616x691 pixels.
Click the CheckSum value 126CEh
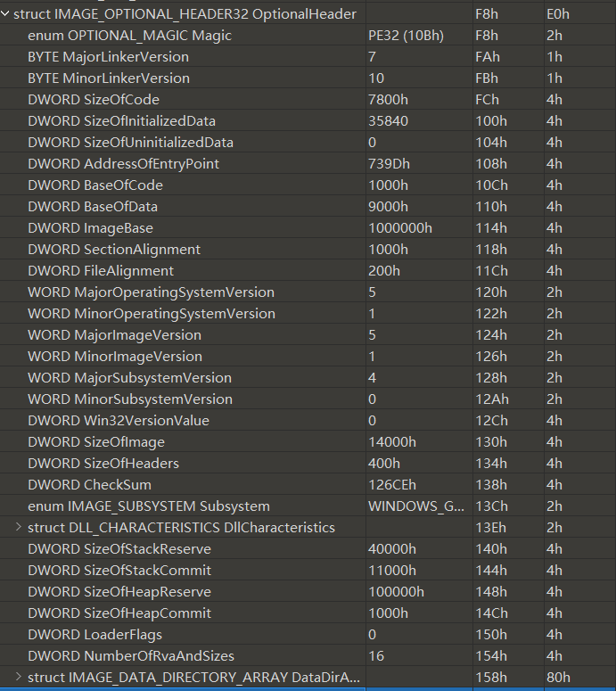392,485
